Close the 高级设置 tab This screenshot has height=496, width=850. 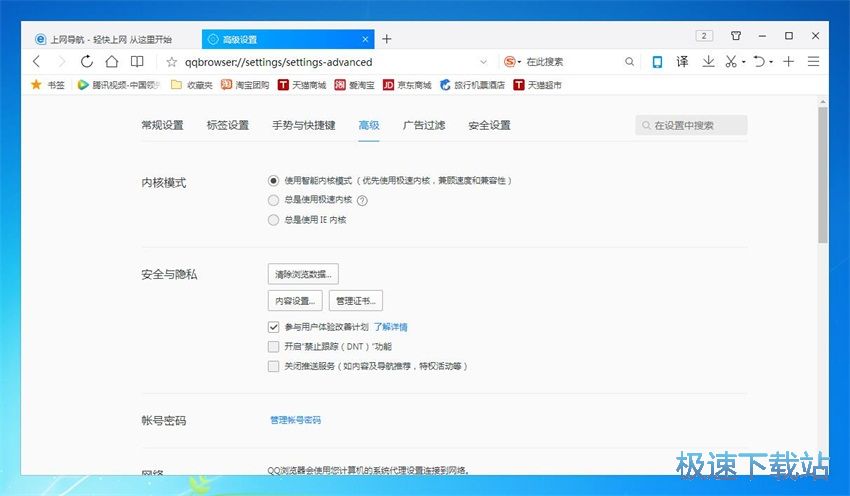point(365,40)
